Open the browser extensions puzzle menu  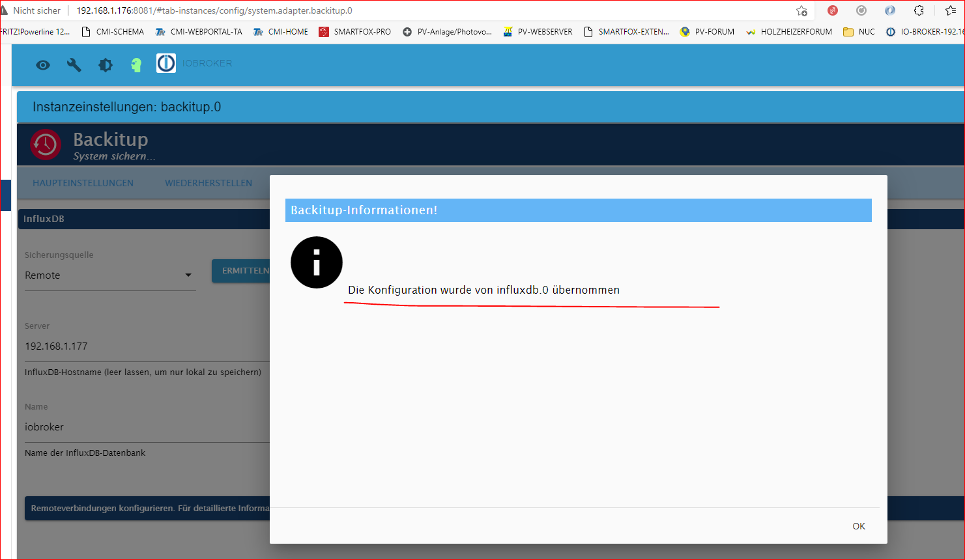[919, 10]
